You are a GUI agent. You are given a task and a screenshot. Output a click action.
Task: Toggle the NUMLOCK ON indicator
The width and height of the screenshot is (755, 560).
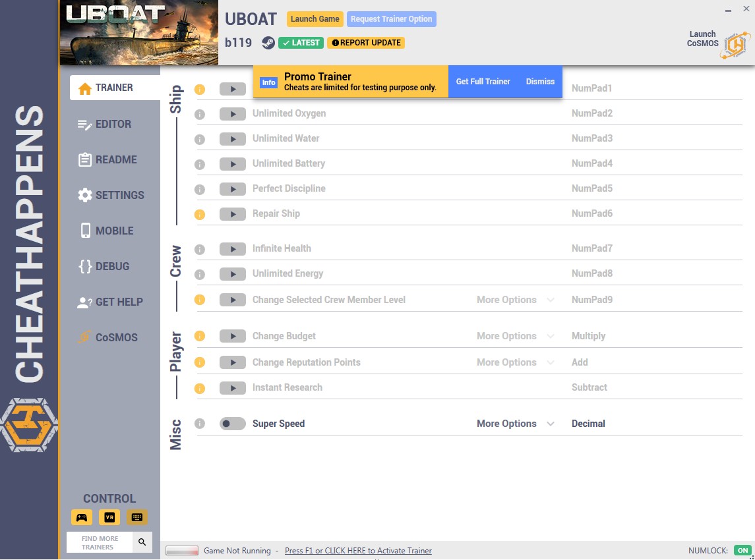(742, 550)
